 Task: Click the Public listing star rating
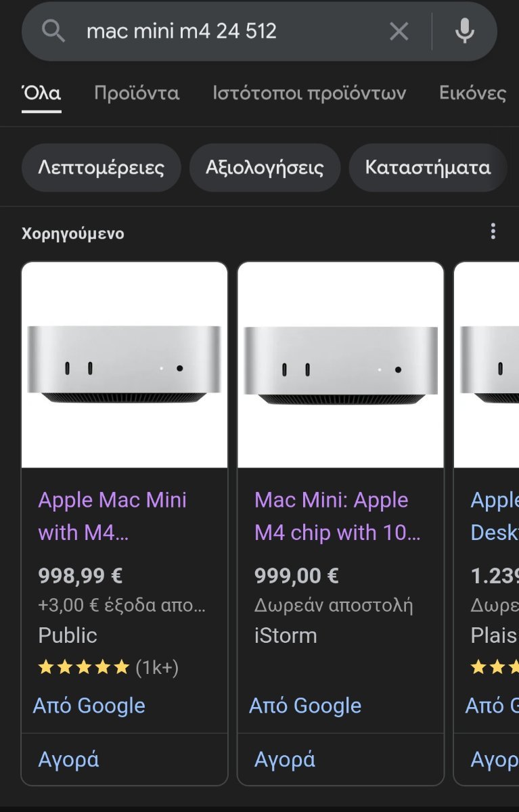pyautogui.click(x=108, y=668)
